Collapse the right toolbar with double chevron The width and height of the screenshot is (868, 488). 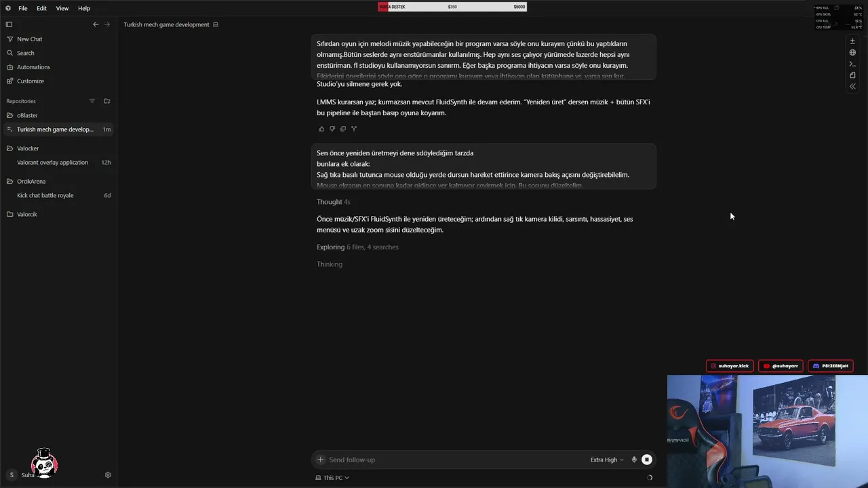pyautogui.click(x=852, y=87)
